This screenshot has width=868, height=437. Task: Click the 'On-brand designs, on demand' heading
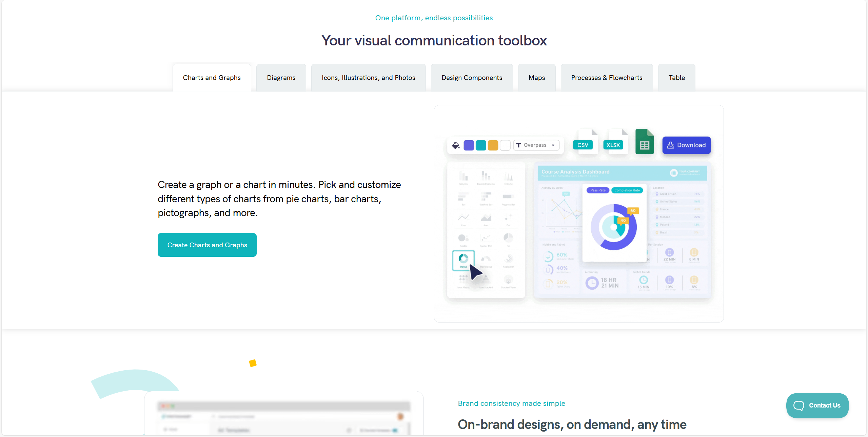click(x=572, y=424)
